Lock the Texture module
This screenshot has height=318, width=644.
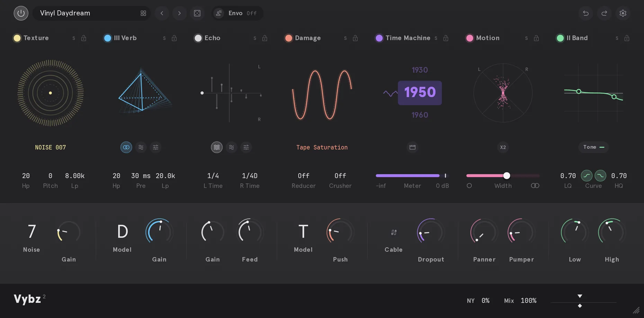tap(83, 38)
